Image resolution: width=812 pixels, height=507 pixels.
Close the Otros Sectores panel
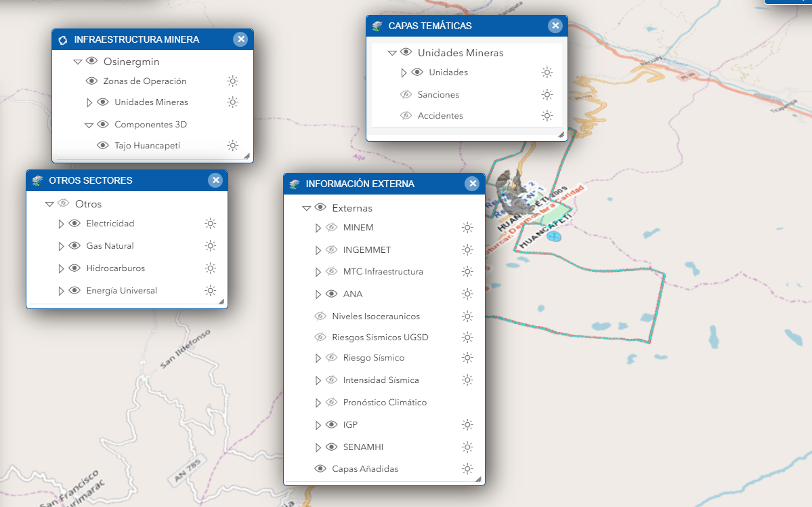[x=215, y=180]
